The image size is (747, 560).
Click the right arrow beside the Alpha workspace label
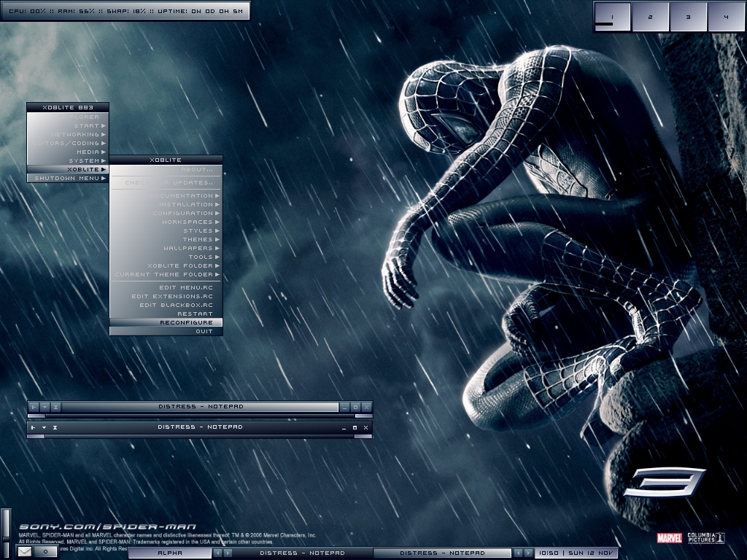[228, 553]
